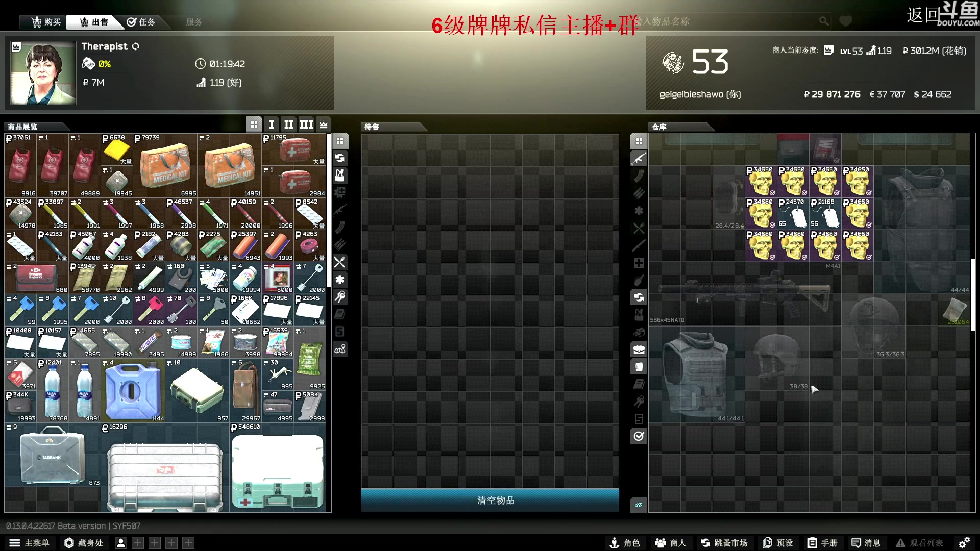Select the M4A1 rifle in stash
Viewport: 980px width, 551px height.
(x=745, y=294)
